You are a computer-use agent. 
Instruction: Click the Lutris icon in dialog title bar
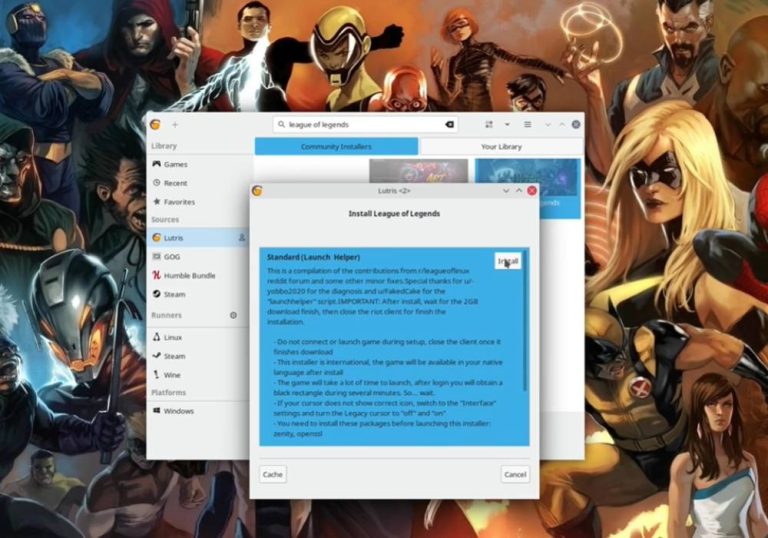click(257, 191)
